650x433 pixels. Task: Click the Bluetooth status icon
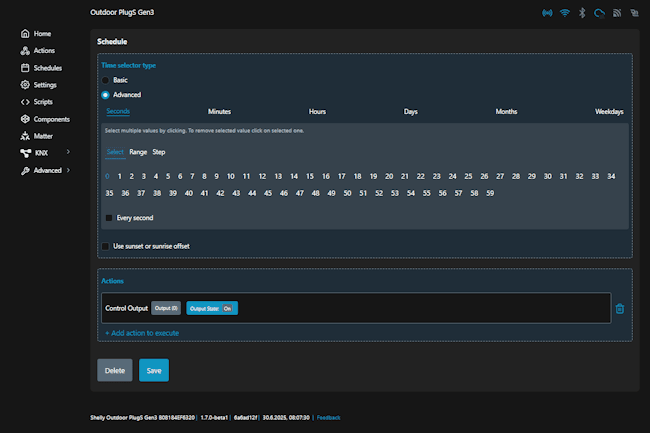point(582,14)
